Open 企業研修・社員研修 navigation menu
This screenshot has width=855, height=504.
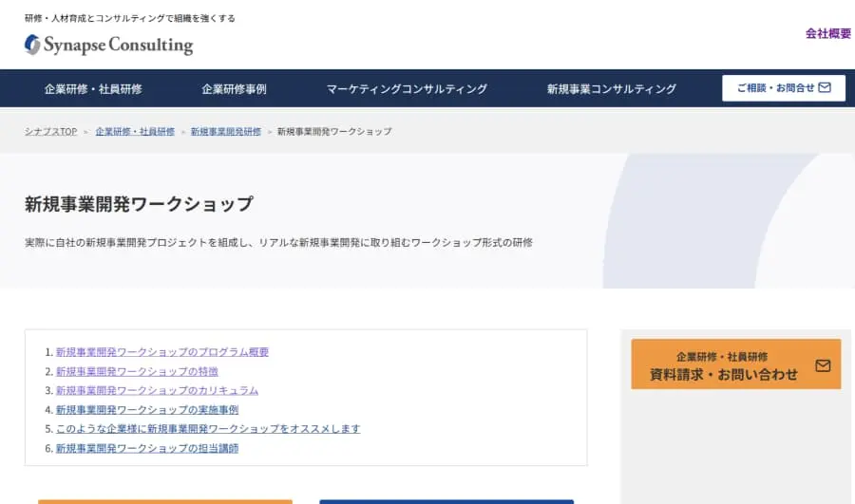coord(93,89)
